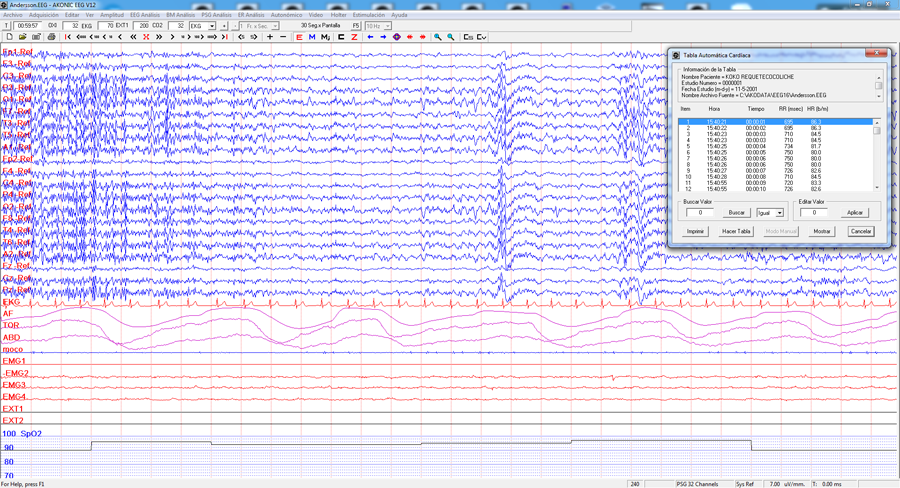Screen dimensions: 900x488
Task: Click the red Z toolbar icon
Action: tap(354, 37)
